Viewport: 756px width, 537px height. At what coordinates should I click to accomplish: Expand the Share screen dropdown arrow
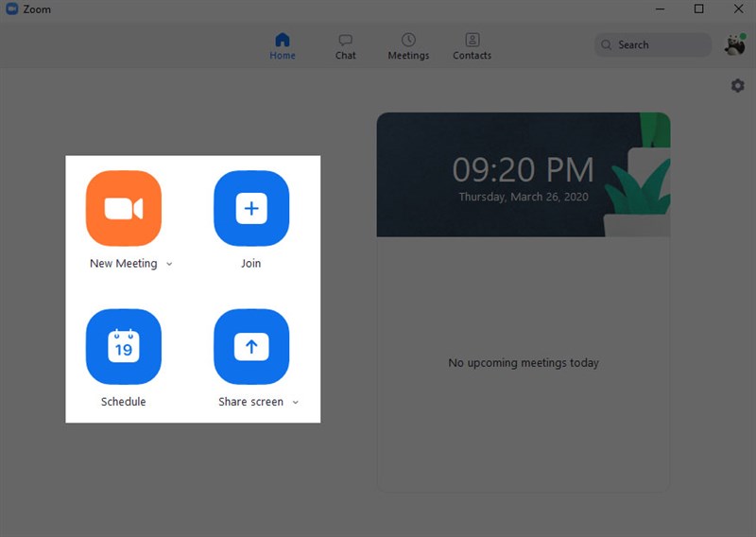296,403
